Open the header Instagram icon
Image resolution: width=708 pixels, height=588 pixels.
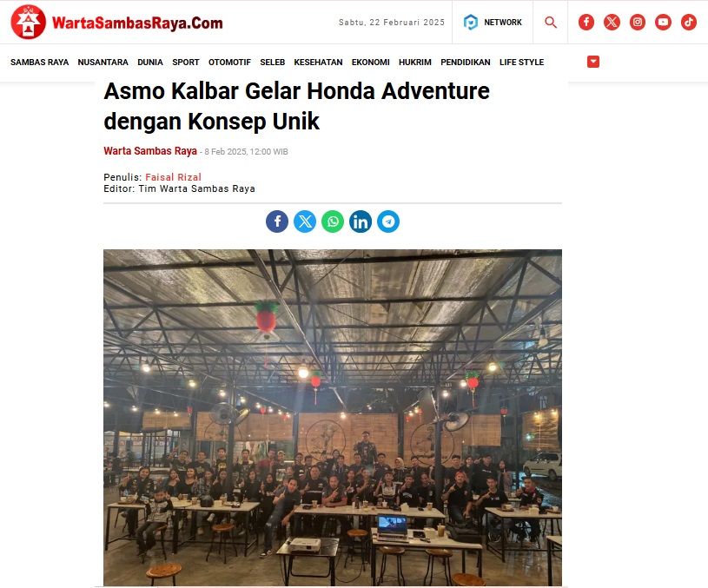(638, 22)
